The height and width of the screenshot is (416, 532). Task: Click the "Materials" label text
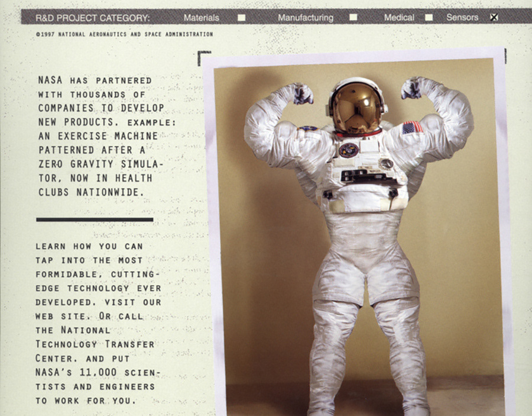pyautogui.click(x=201, y=18)
